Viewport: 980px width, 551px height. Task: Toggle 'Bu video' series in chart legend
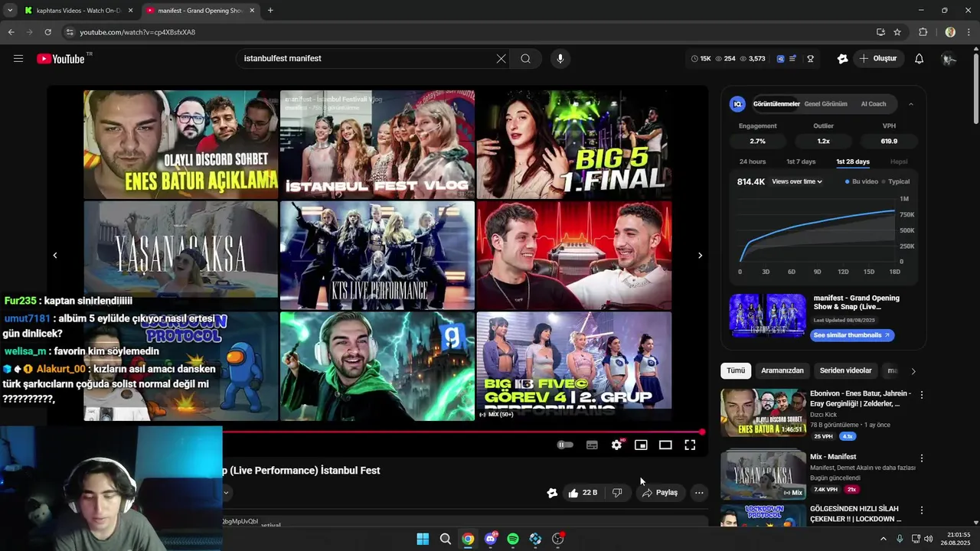pyautogui.click(x=861, y=181)
